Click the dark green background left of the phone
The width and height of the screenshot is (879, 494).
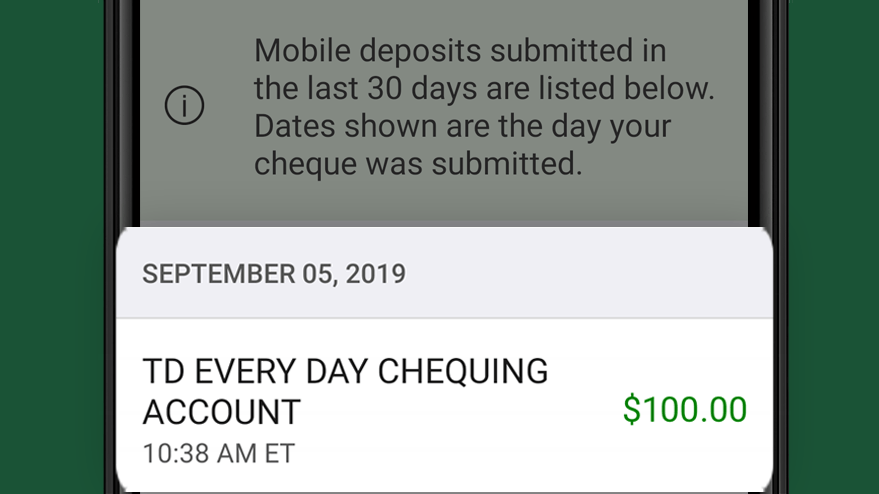pos(52,247)
